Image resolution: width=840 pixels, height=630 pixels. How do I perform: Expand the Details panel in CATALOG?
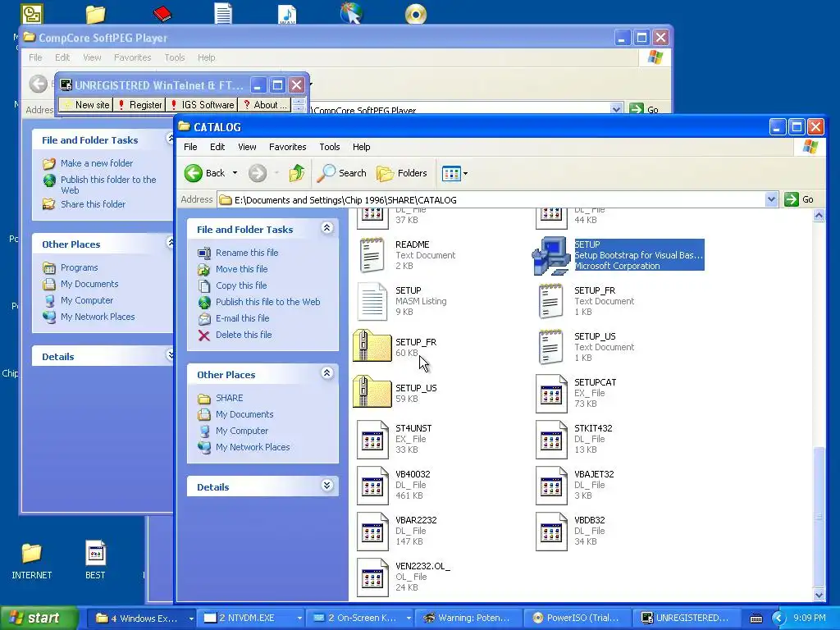coord(326,486)
